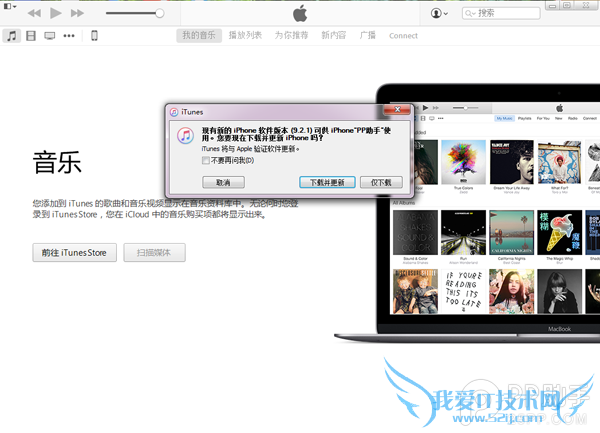This screenshot has height=433, width=600.
Task: Open the more libraries ellipsis menu
Action: click(x=69, y=36)
